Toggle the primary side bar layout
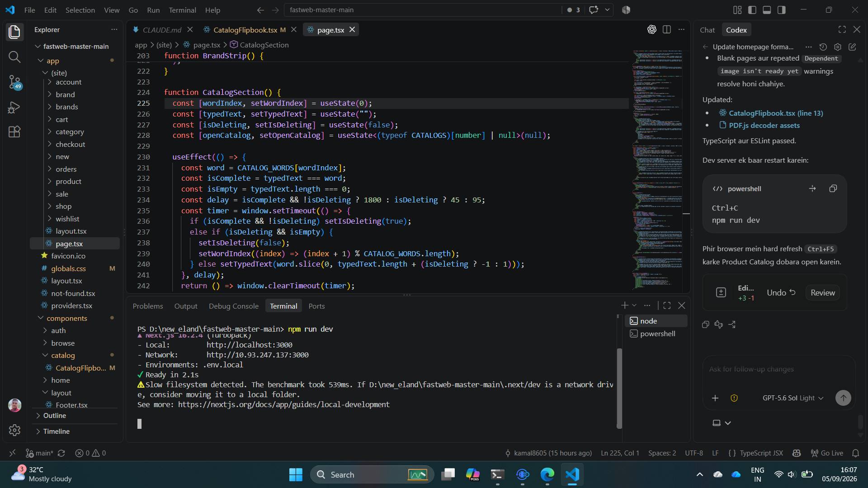868x488 pixels. [x=752, y=10]
